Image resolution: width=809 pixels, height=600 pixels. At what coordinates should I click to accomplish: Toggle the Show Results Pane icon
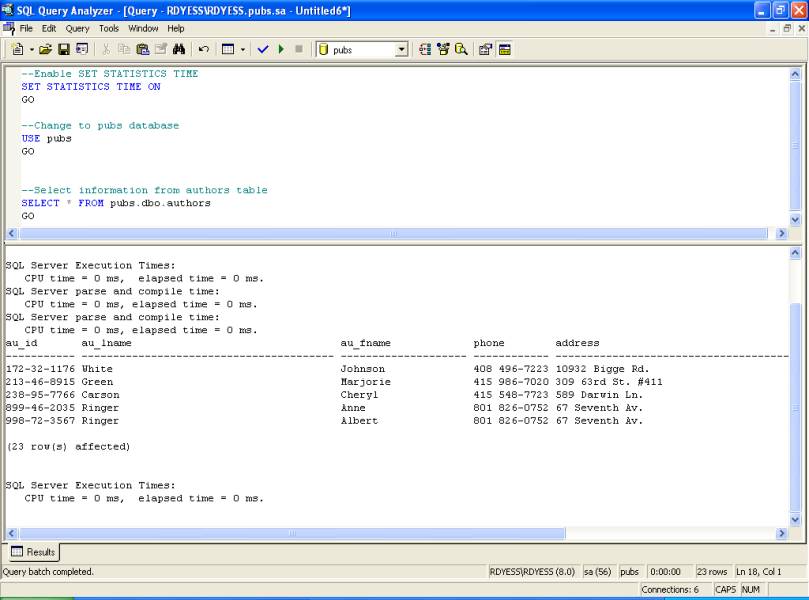(x=505, y=49)
